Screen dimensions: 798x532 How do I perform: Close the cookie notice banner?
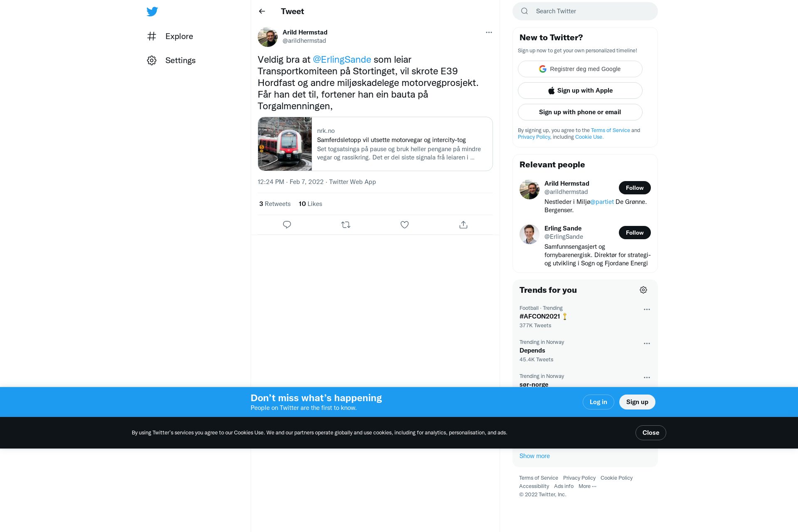coord(650,433)
